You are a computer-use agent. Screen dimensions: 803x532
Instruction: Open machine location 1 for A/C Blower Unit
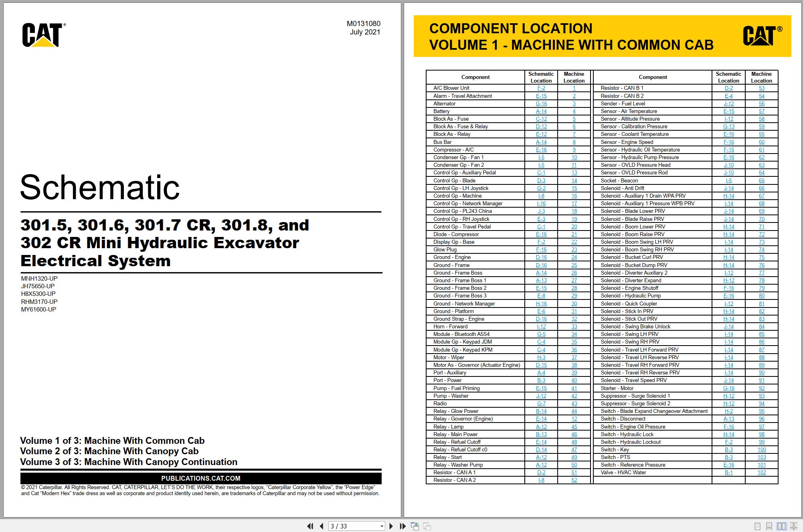[574, 88]
